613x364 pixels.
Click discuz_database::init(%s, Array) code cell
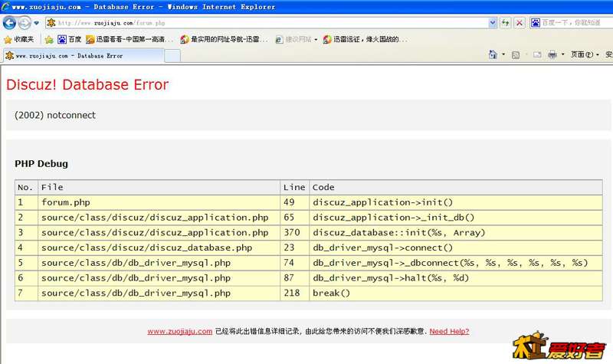pos(456,233)
